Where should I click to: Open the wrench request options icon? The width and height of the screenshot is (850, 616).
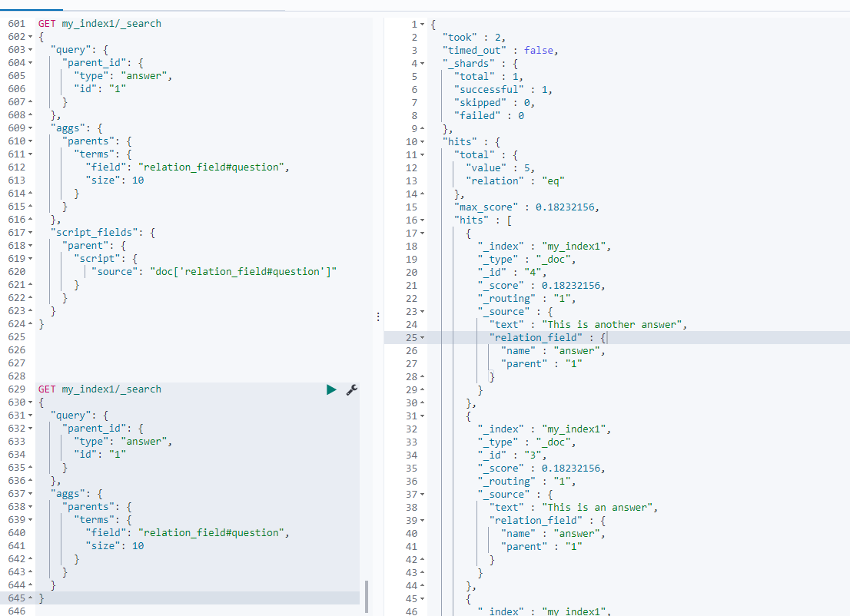(352, 389)
